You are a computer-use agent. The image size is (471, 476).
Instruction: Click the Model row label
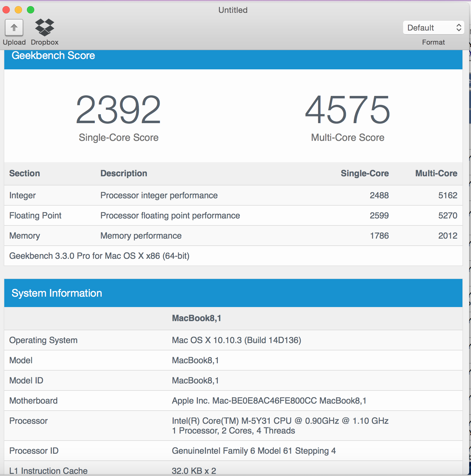[x=21, y=361]
